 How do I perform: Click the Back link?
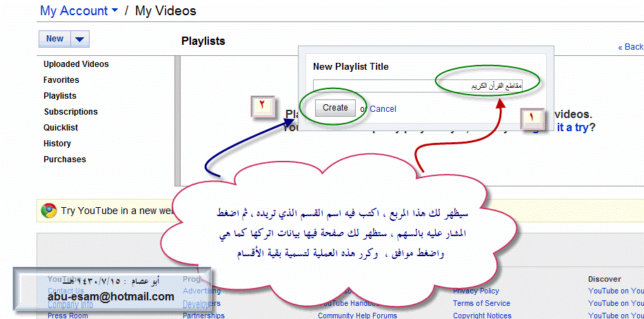click(631, 47)
